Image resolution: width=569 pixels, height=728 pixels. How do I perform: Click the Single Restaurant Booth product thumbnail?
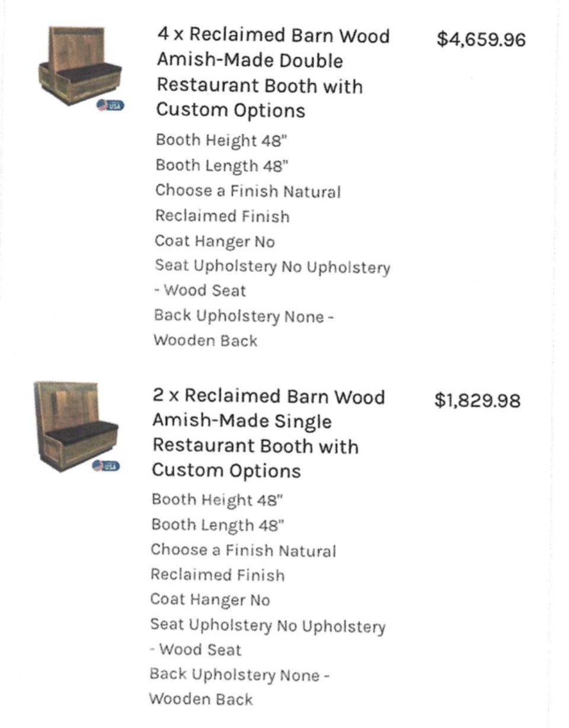coord(76,426)
